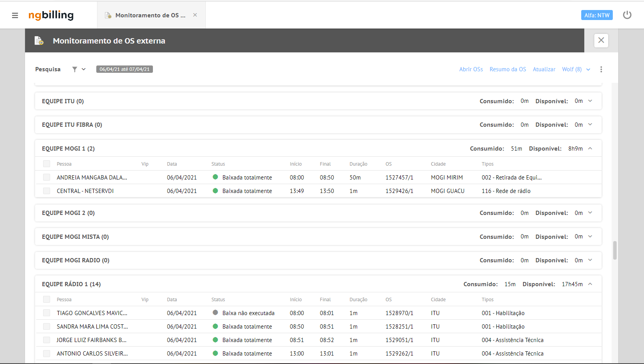Collapse the EQUIPE MOGI 1 section
This screenshot has height=364, width=644.
tap(590, 148)
